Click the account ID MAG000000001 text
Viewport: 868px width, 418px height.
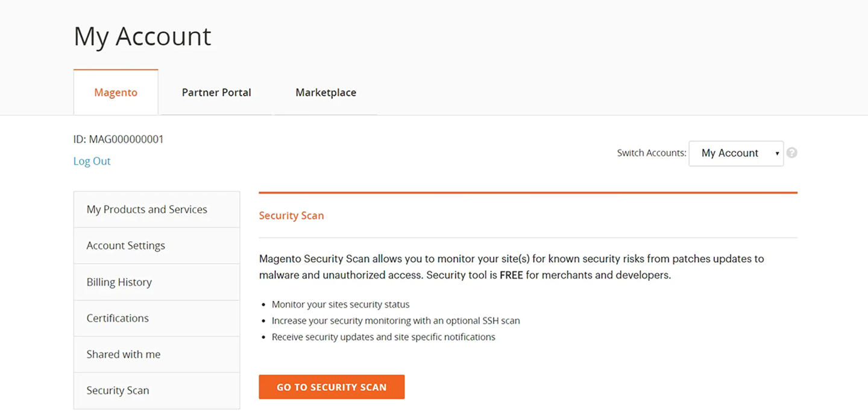(x=119, y=139)
